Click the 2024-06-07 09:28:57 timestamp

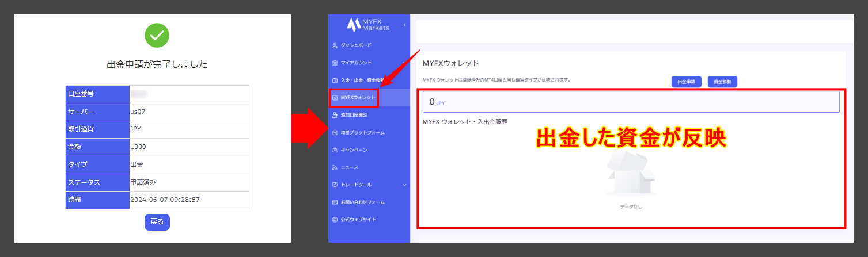pos(165,200)
